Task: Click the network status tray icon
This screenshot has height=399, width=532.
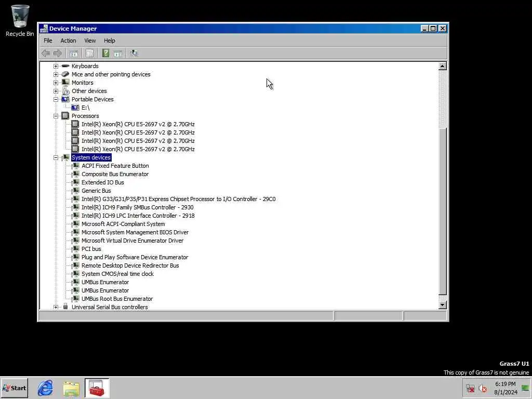Action: (470, 388)
